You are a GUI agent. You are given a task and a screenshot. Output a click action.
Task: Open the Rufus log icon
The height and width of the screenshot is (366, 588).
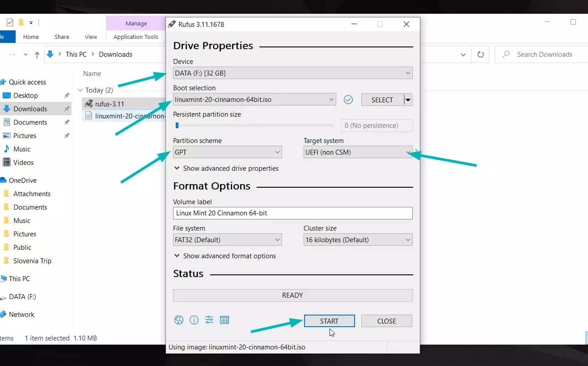point(224,320)
